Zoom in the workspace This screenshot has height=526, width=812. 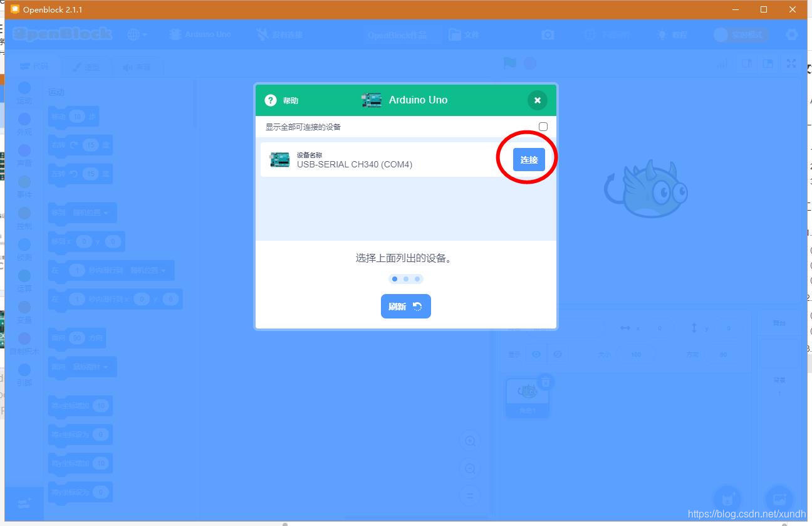[x=470, y=441]
